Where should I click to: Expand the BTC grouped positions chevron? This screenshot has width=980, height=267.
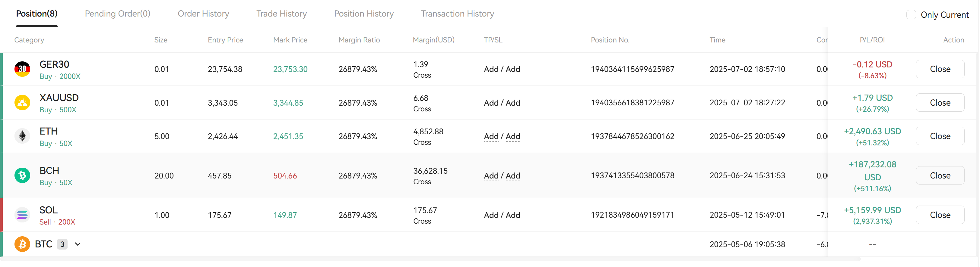[78, 244]
